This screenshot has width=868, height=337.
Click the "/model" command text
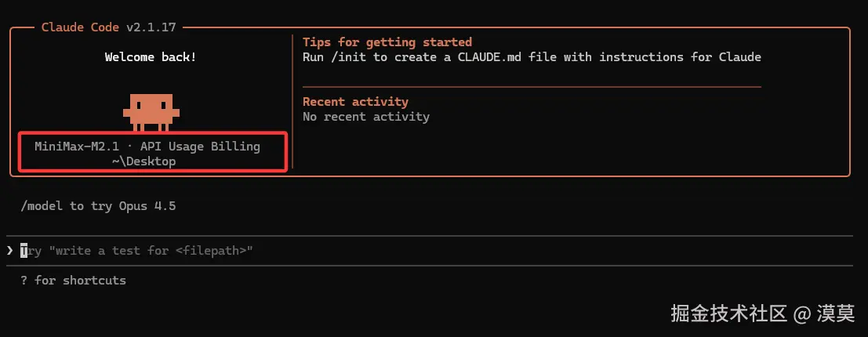42,206
